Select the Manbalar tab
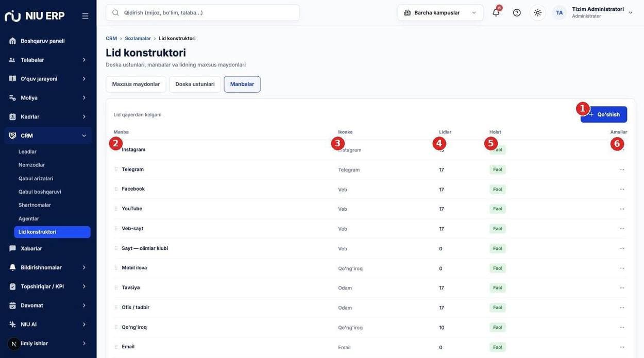The height and width of the screenshot is (358, 644). pyautogui.click(x=242, y=84)
